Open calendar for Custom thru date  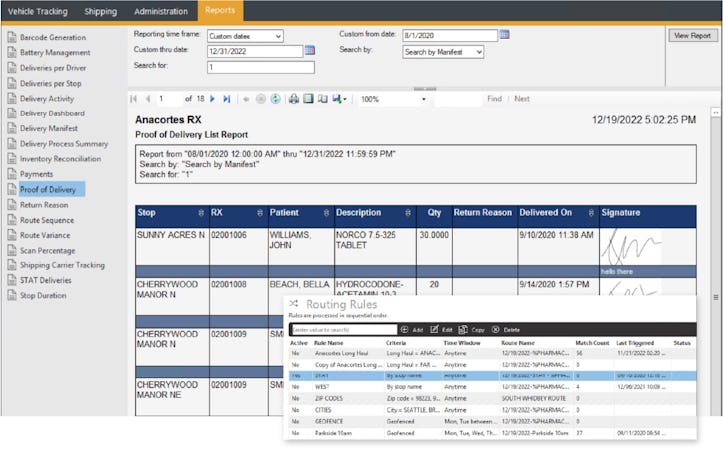pos(310,49)
